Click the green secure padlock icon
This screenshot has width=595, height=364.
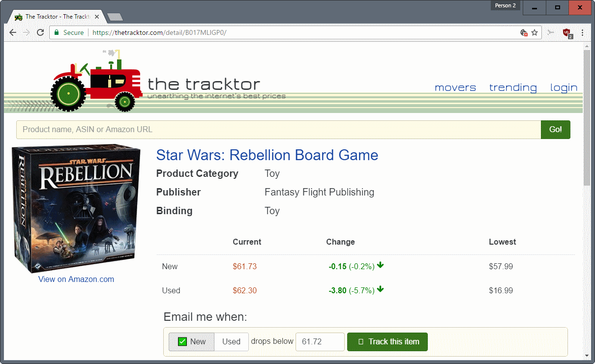click(x=57, y=32)
